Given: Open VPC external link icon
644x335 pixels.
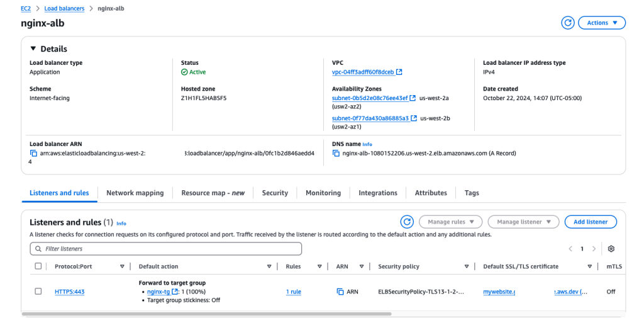Looking at the screenshot, I should coord(399,72).
